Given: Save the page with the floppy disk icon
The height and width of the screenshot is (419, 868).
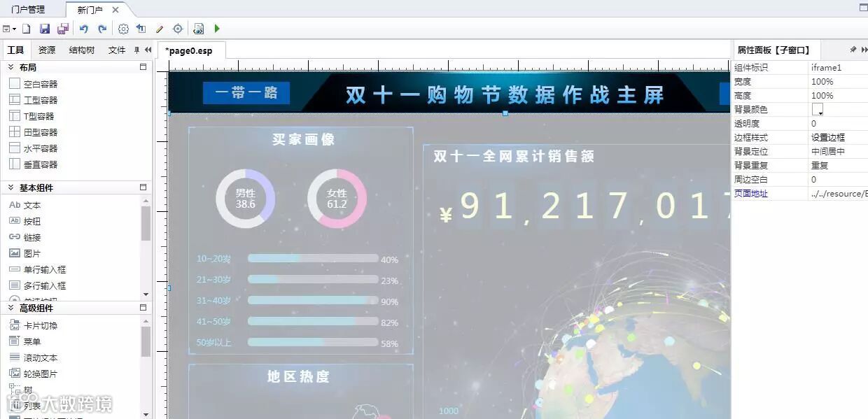Looking at the screenshot, I should (45, 29).
